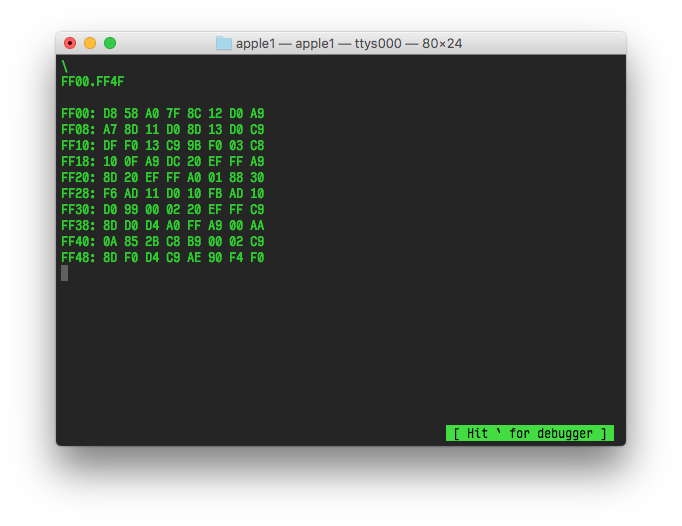Image resolution: width=682 pixels, height=526 pixels.
Task: Click the FF40: address label
Action: click(x=78, y=241)
